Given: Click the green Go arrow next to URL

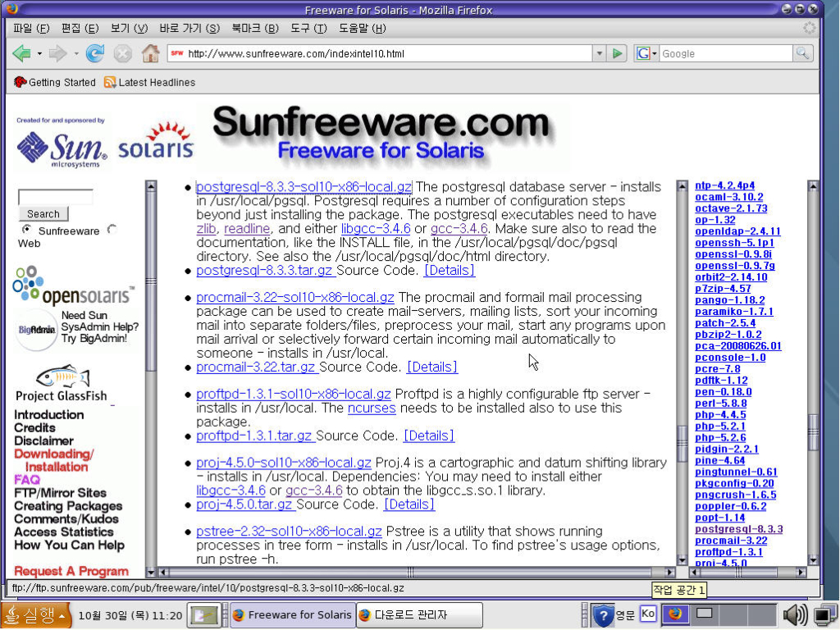Looking at the screenshot, I should pyautogui.click(x=617, y=53).
